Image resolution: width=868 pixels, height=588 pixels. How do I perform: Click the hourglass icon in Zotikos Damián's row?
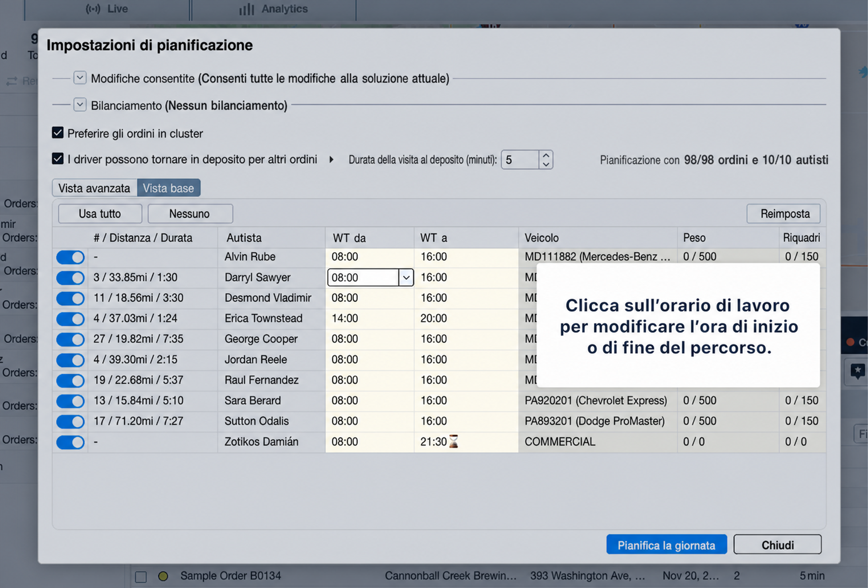(453, 441)
